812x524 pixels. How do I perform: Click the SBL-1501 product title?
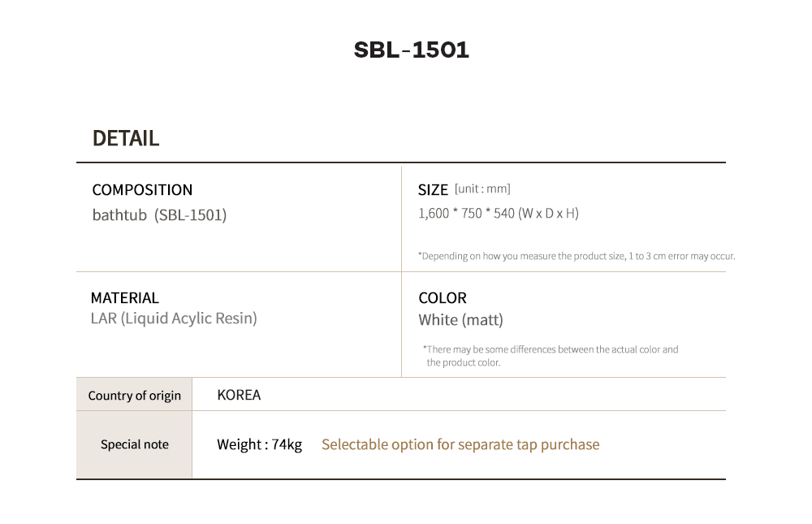click(412, 50)
